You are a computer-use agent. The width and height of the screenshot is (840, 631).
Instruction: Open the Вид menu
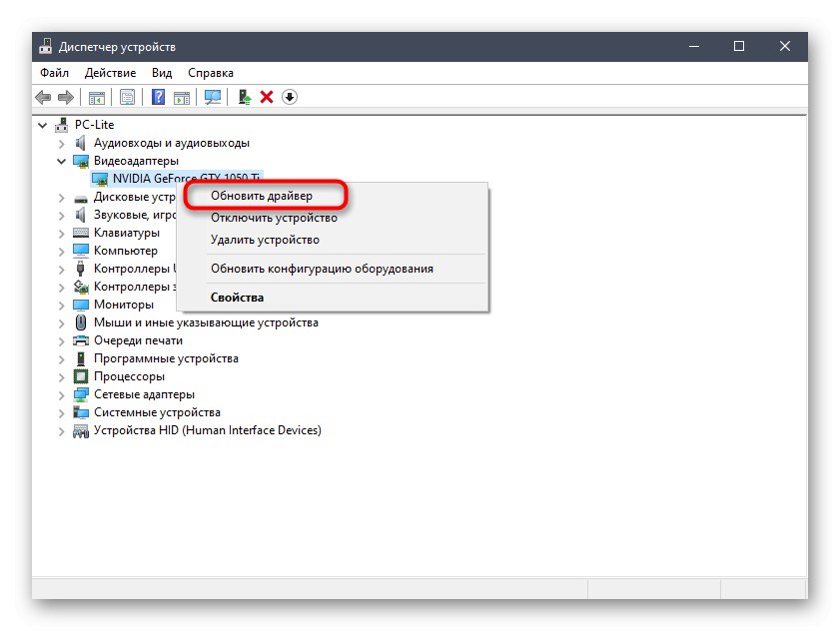click(x=162, y=73)
